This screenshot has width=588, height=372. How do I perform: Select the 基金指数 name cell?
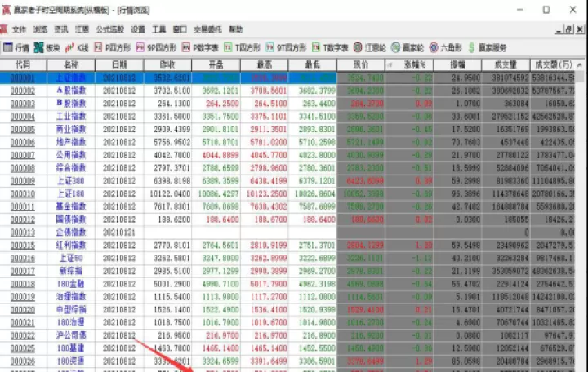(71, 206)
